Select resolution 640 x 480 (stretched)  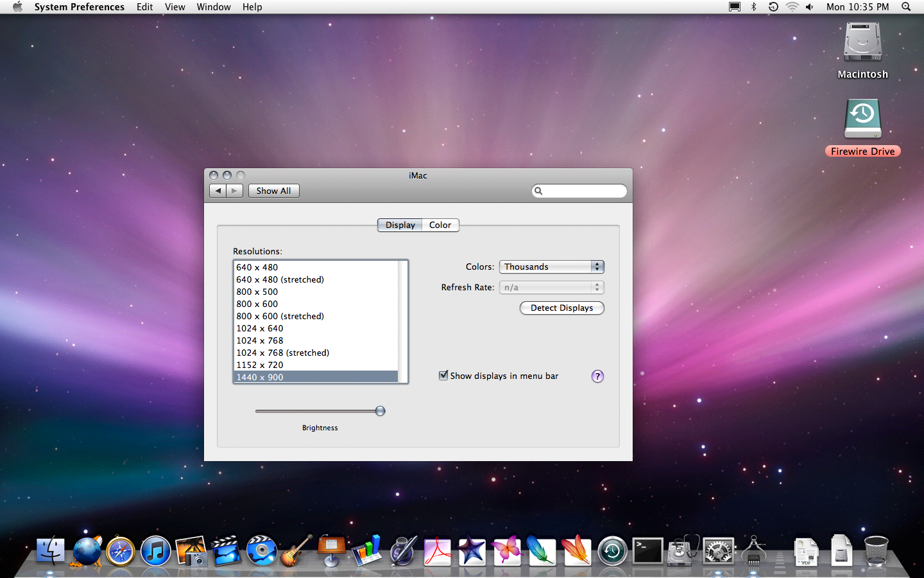coord(316,279)
